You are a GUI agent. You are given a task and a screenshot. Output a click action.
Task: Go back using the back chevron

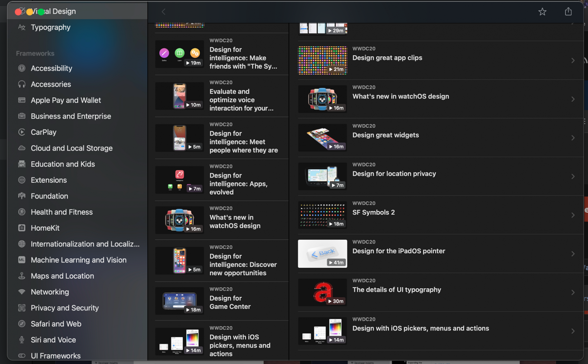pos(163,12)
